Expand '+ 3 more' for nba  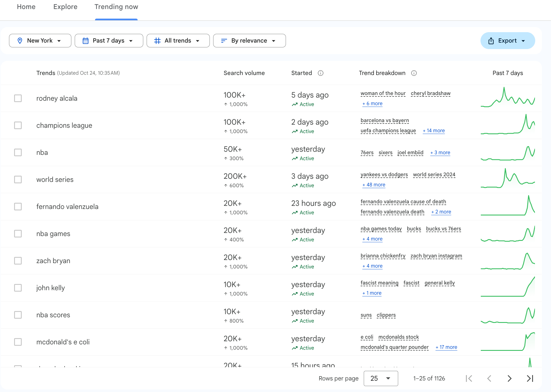tap(440, 153)
